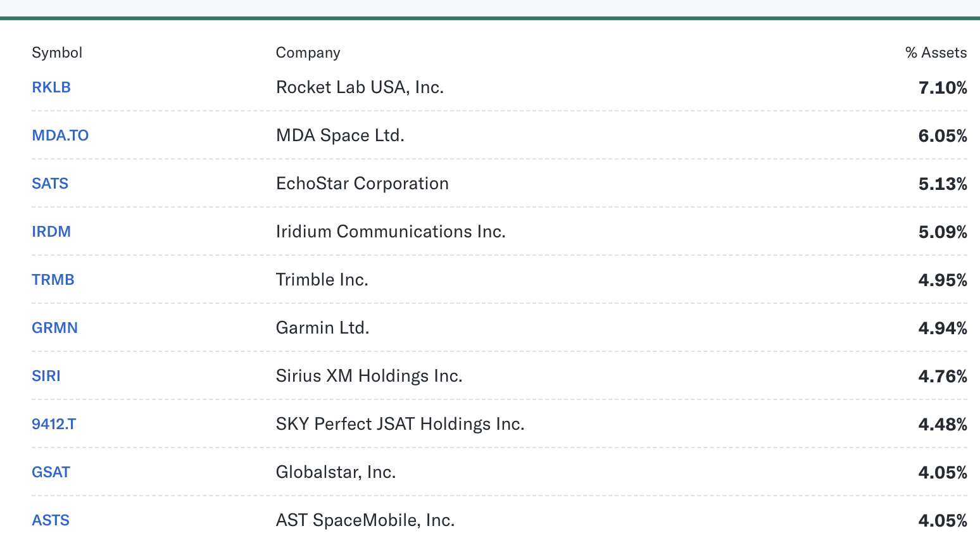
Task: Open the ASTS ticker link
Action: 51,520
